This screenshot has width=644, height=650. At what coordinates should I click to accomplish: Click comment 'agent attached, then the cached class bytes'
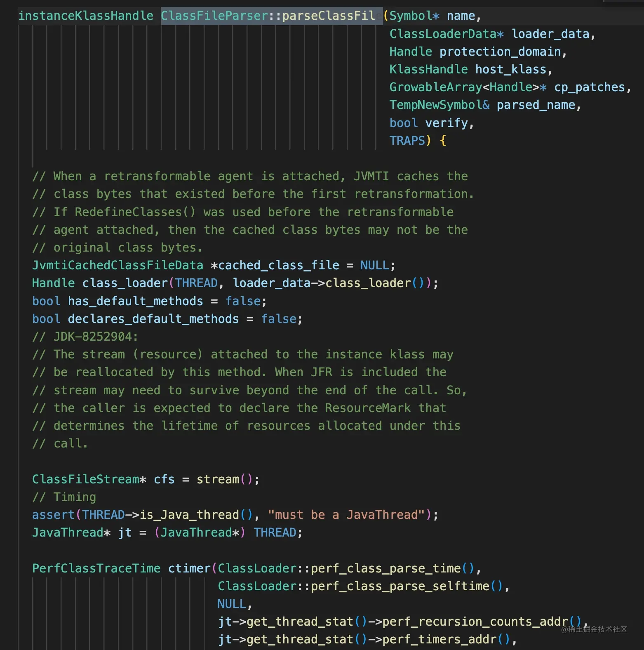tap(250, 230)
